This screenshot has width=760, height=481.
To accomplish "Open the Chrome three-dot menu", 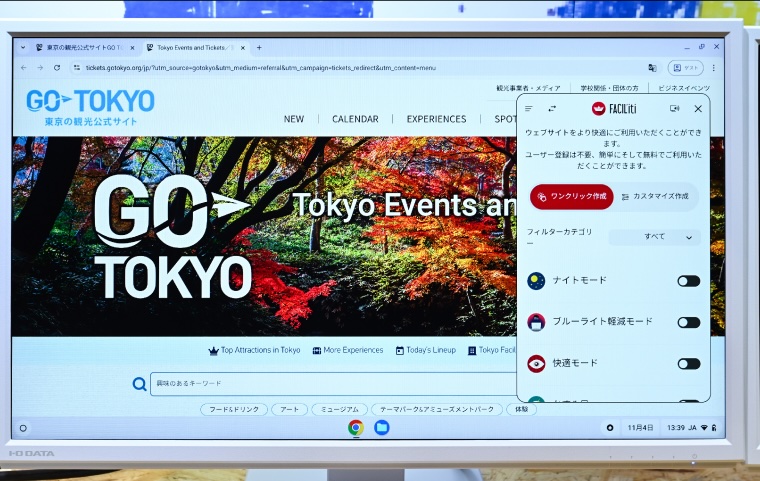I will (713, 68).
